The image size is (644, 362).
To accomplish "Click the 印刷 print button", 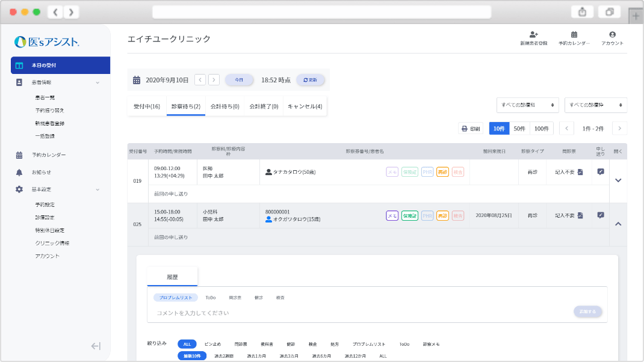I will point(471,128).
